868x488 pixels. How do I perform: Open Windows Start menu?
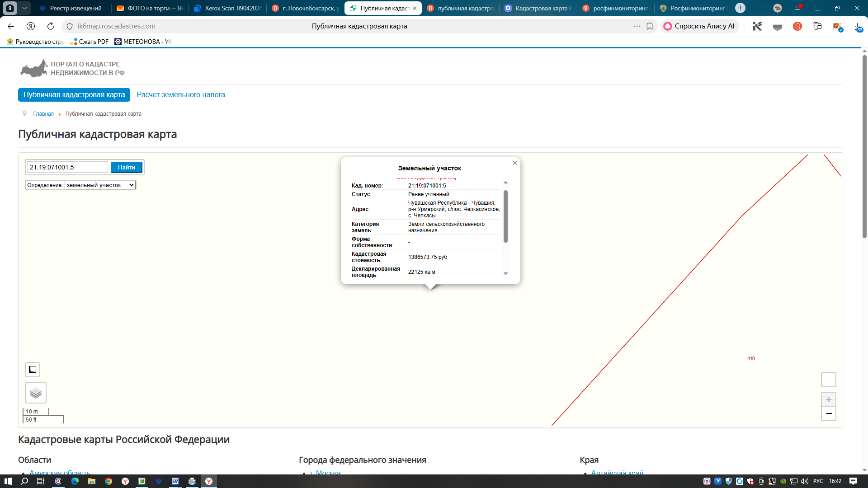tap(8, 481)
